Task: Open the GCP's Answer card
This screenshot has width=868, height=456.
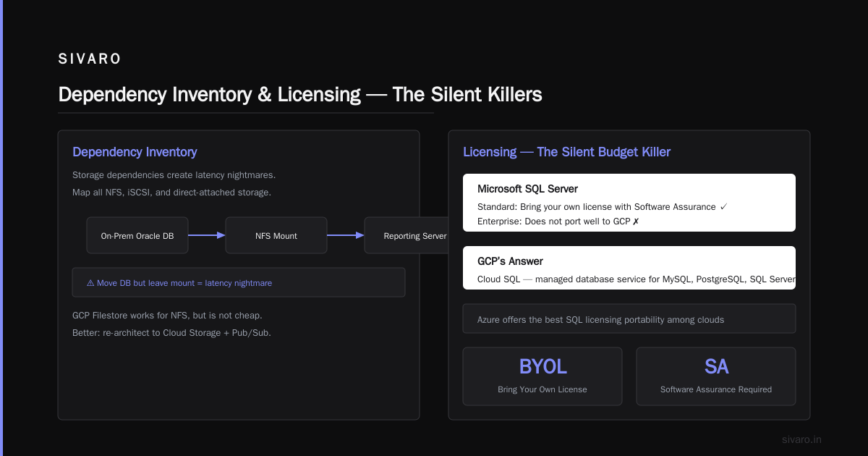Action: pyautogui.click(x=629, y=268)
